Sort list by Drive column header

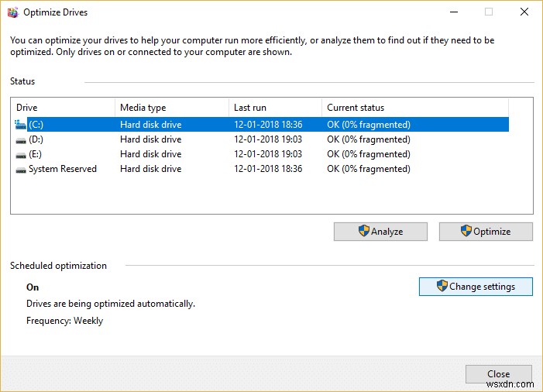click(x=62, y=108)
